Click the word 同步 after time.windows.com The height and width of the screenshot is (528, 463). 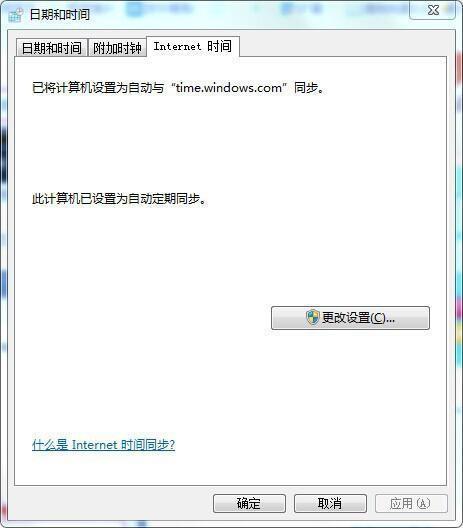tap(306, 88)
